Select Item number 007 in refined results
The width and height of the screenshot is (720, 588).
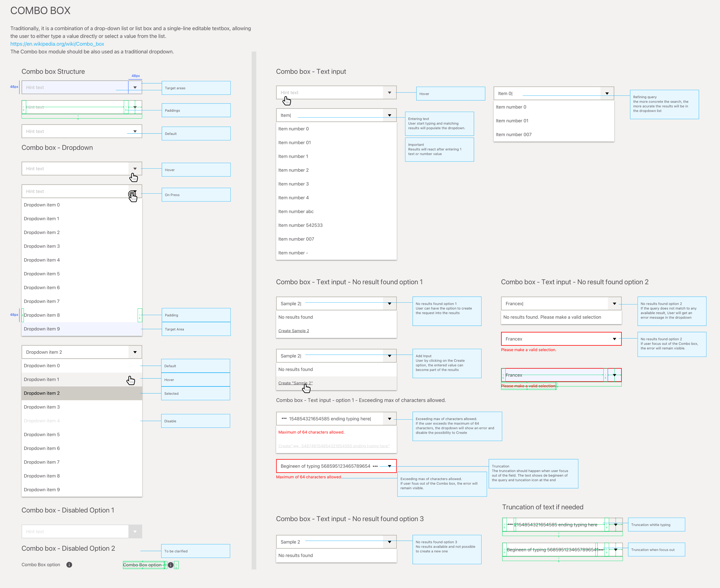pos(513,134)
